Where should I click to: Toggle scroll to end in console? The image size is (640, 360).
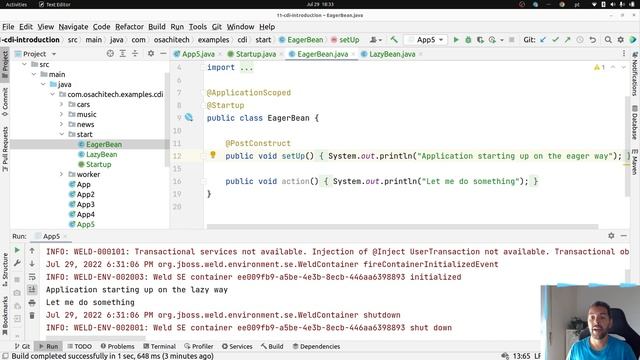click(32, 289)
